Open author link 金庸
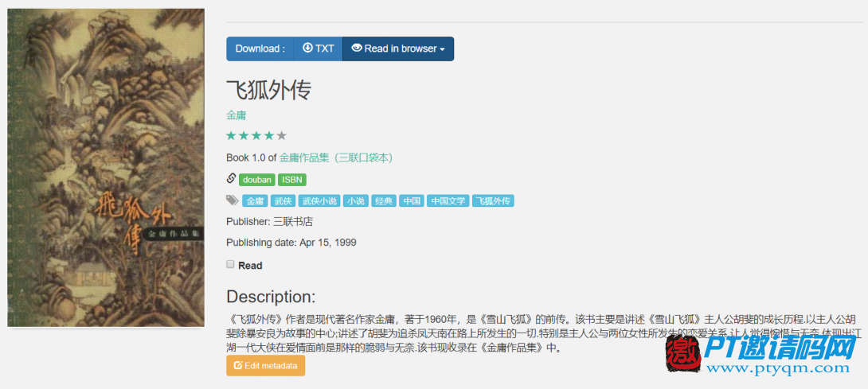 click(237, 115)
